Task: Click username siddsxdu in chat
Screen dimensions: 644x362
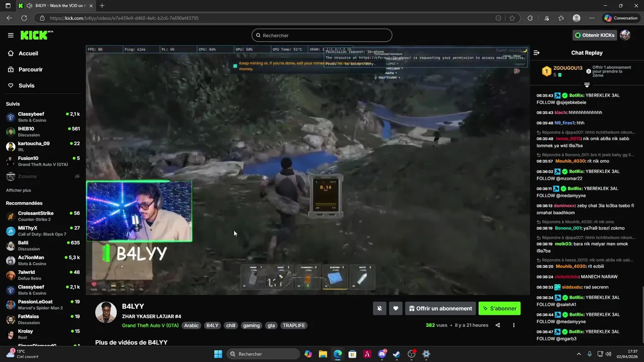Action: pos(572,287)
